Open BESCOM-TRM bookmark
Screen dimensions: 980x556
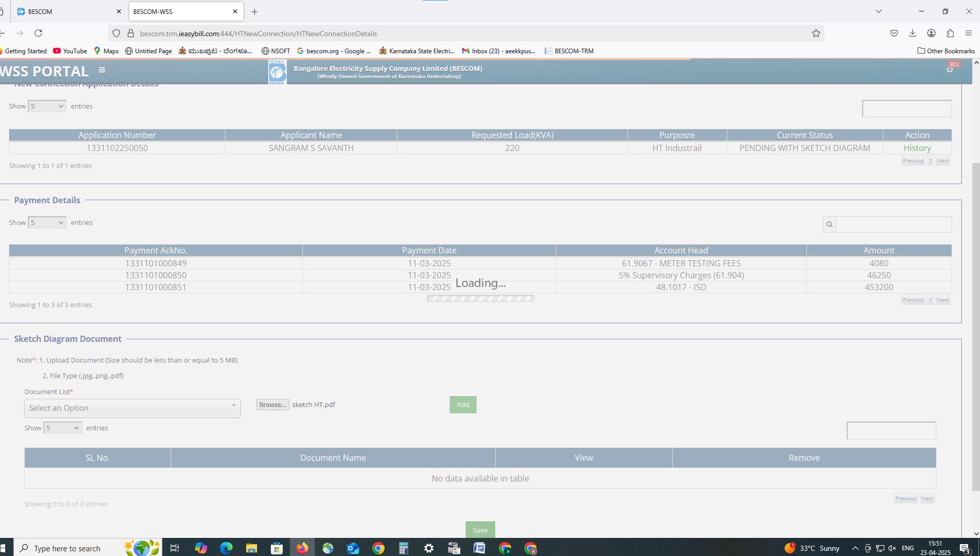click(x=569, y=51)
